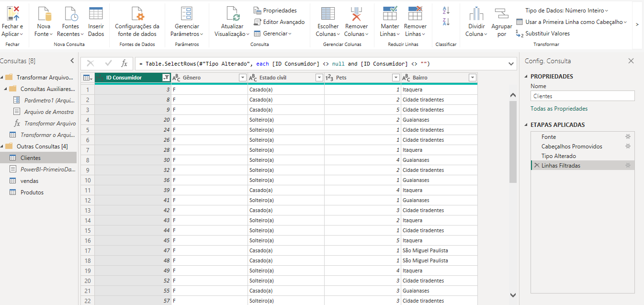This screenshot has width=644, height=305.
Task: Click the Gênero column type icon
Action: [176, 78]
